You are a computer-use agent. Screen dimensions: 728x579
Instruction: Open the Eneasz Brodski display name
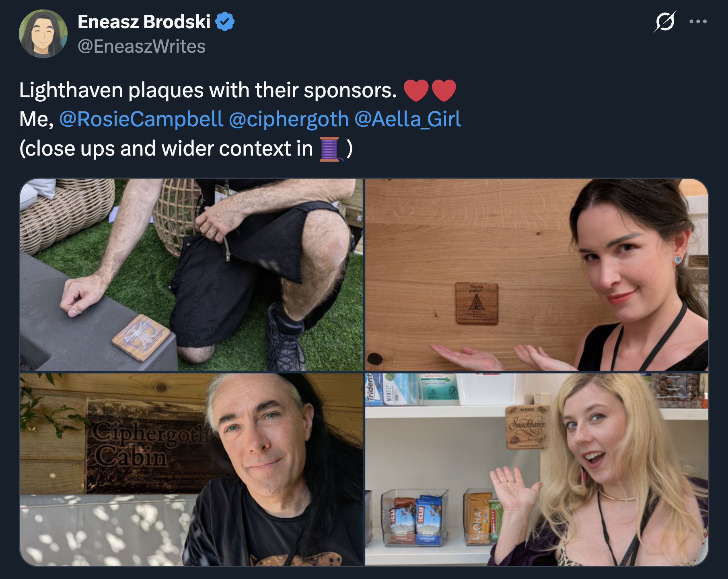[x=144, y=22]
